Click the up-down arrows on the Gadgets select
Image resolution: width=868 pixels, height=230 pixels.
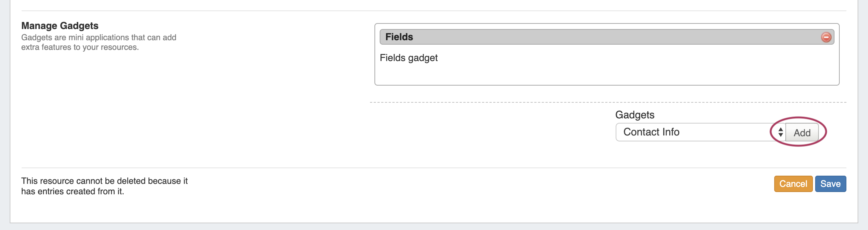click(x=781, y=132)
